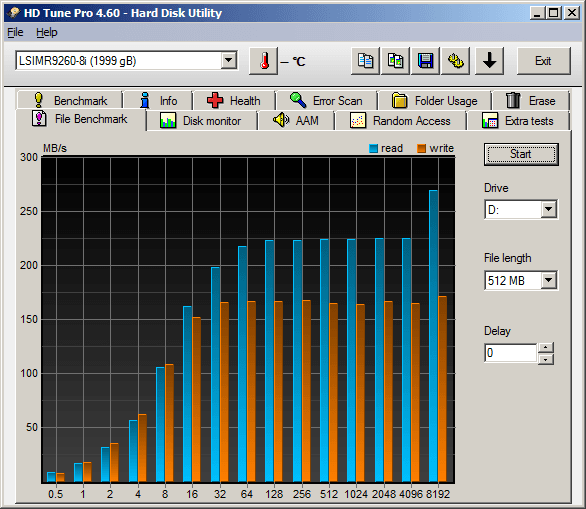Increase the Delay value with up arrow
The image size is (586, 509).
pyautogui.click(x=546, y=348)
